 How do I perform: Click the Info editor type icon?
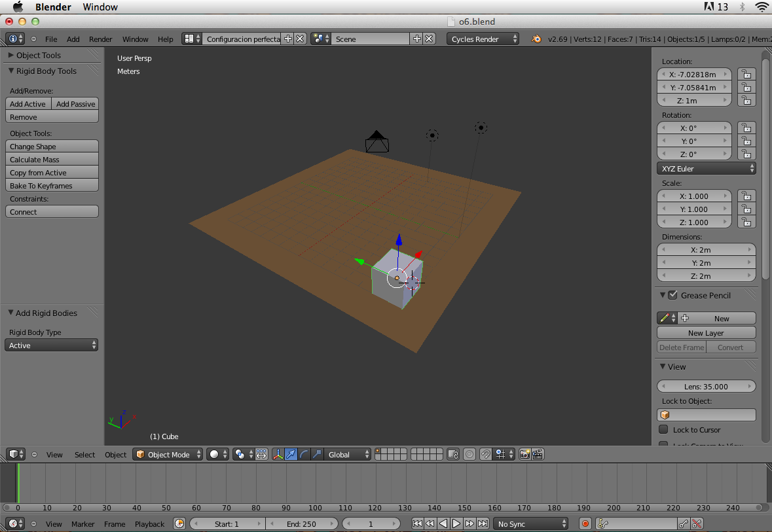(14, 39)
